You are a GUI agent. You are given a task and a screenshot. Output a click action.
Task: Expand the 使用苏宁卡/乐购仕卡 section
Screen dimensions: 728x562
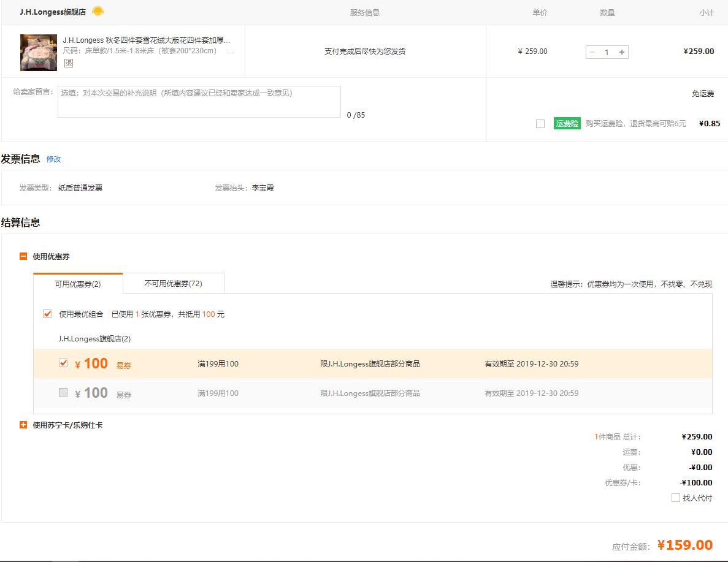click(x=23, y=425)
